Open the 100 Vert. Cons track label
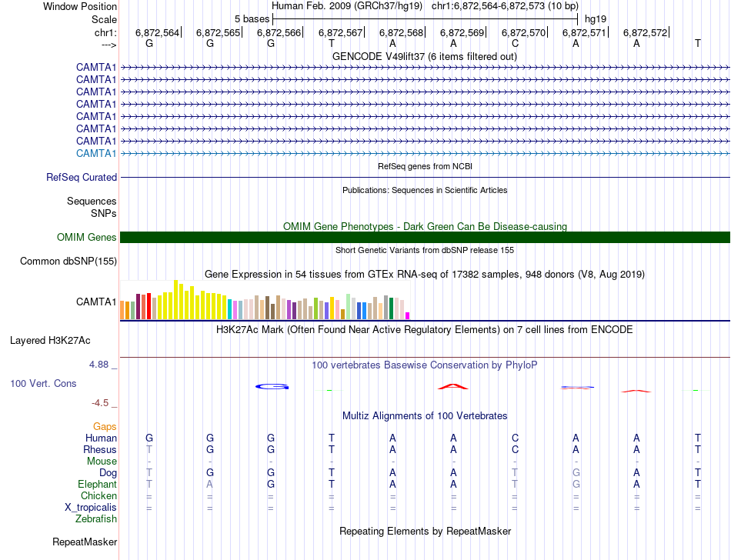The height and width of the screenshot is (560, 731). (x=43, y=383)
